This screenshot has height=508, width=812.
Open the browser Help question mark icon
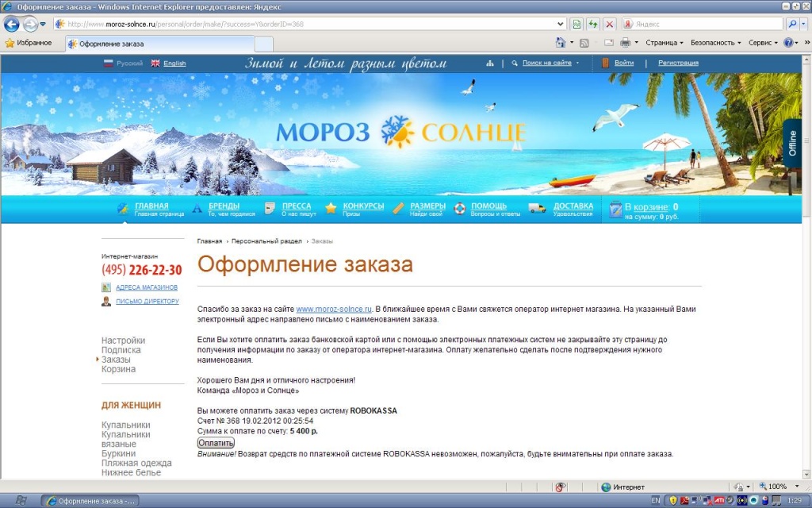pyautogui.click(x=789, y=43)
